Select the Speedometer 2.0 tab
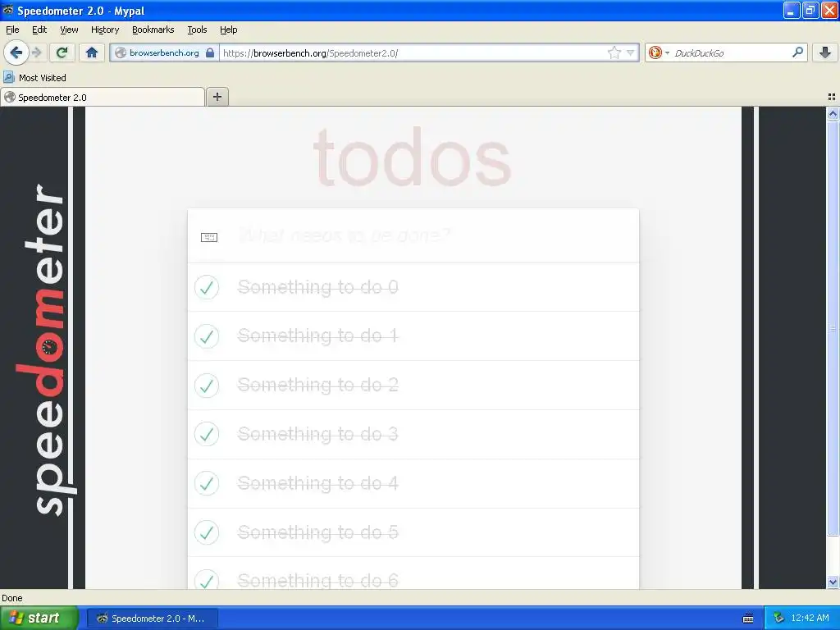 coord(103,97)
